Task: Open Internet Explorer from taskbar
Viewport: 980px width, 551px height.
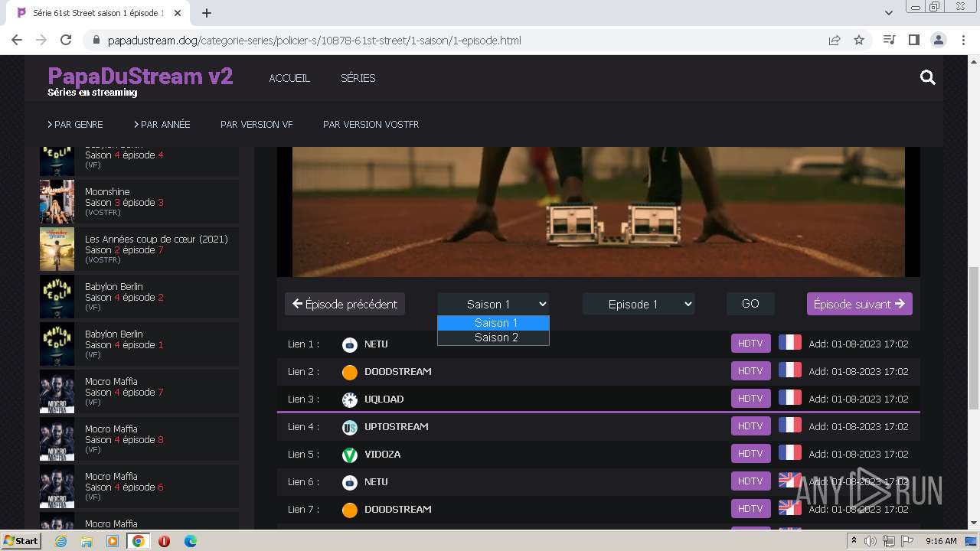Action: (x=60, y=541)
